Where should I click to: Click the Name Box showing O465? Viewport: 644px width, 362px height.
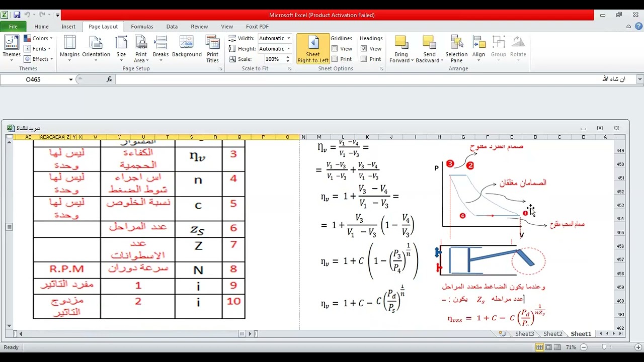[34, 79]
